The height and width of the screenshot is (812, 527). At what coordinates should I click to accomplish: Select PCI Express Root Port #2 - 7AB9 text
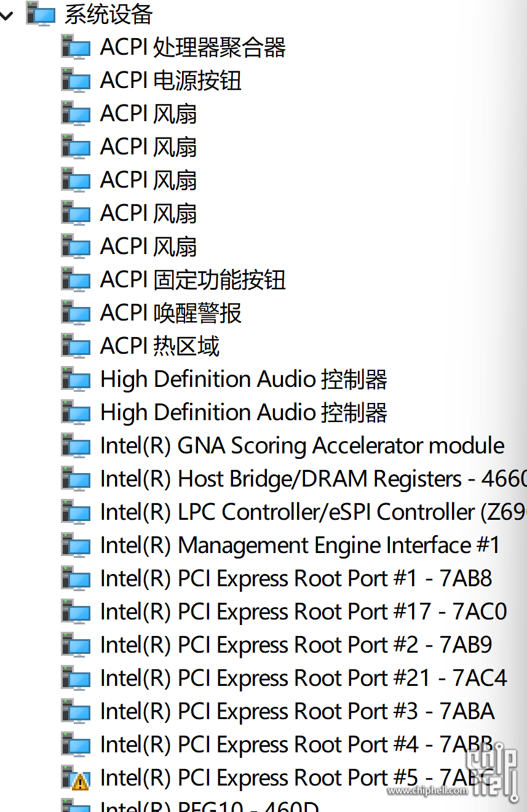pos(296,645)
